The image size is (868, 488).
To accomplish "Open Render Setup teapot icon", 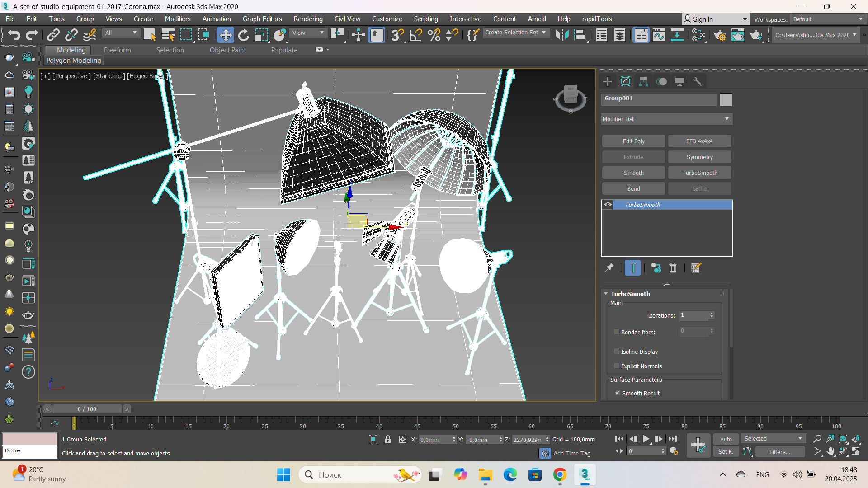I will tap(719, 35).
